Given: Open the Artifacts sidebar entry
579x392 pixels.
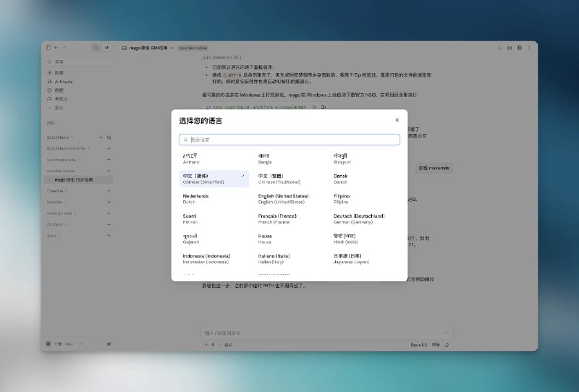Looking at the screenshot, I should point(63,82).
